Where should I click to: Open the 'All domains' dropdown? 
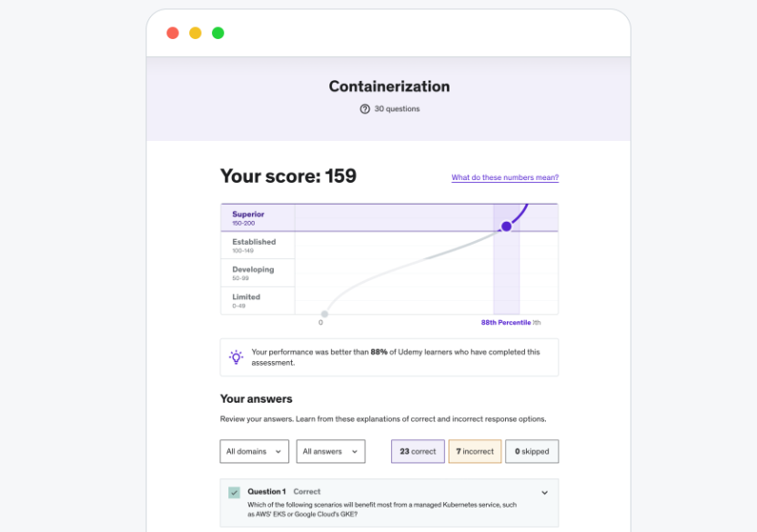[x=254, y=451]
